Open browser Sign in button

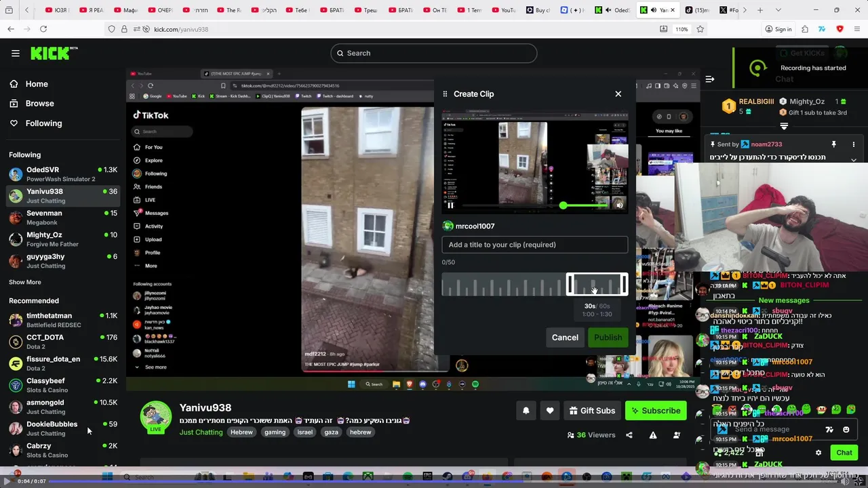(778, 29)
